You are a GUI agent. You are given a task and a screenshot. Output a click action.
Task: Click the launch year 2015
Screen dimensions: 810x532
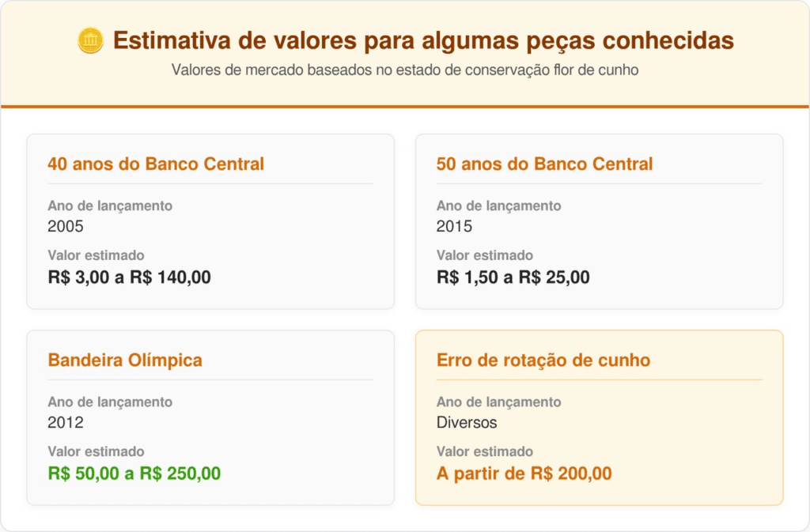click(454, 227)
